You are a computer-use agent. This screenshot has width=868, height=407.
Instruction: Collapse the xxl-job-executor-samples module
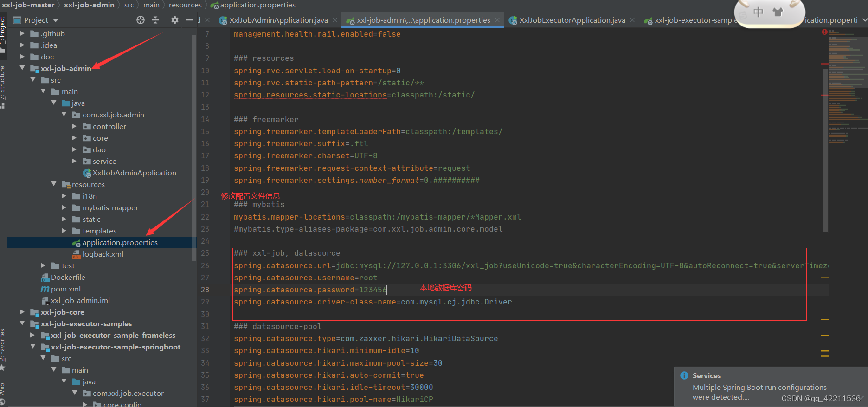point(22,323)
